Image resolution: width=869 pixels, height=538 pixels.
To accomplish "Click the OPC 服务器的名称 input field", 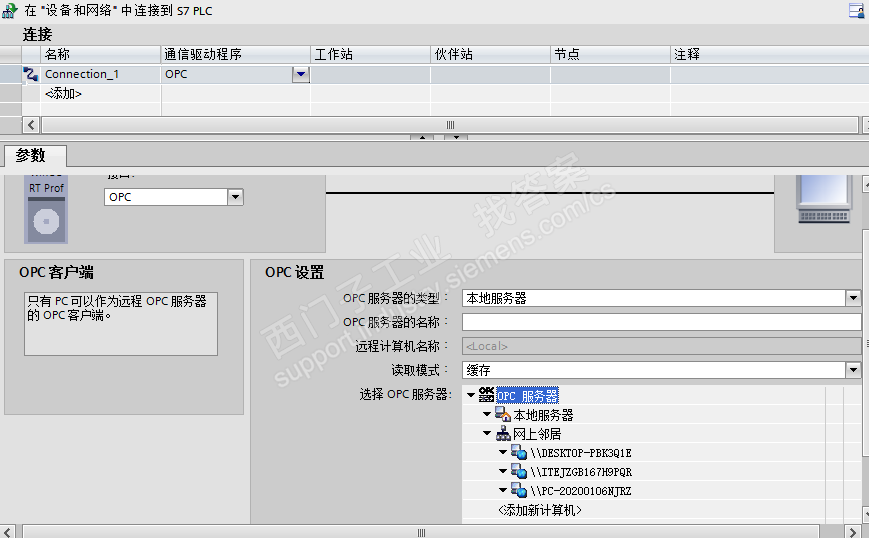I will pyautogui.click(x=661, y=322).
